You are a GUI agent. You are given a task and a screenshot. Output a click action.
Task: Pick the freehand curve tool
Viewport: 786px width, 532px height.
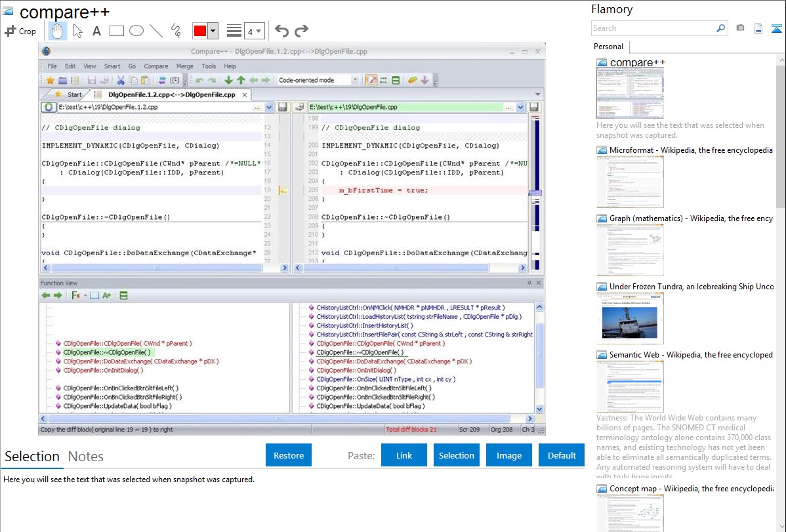pos(176,31)
